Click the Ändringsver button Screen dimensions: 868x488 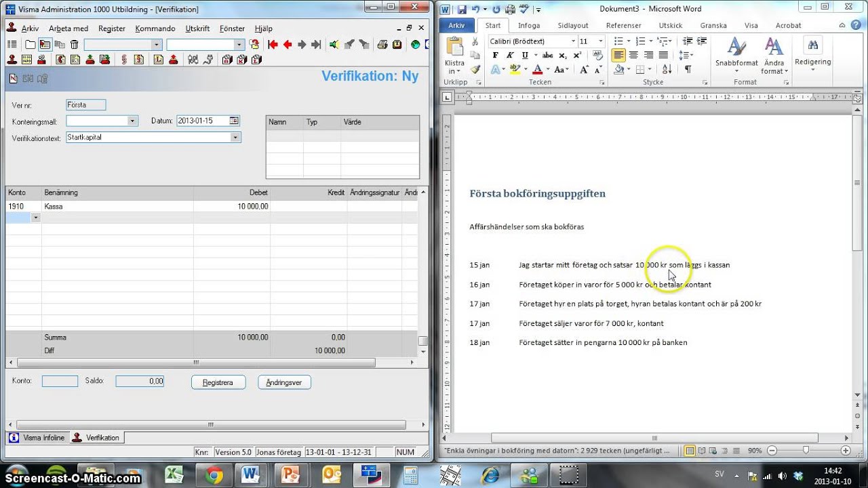pyautogui.click(x=284, y=382)
